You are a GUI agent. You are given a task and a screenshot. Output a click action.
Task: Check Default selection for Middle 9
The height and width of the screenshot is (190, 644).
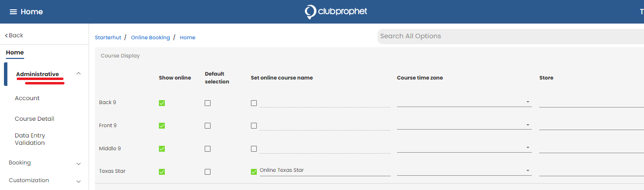208,149
